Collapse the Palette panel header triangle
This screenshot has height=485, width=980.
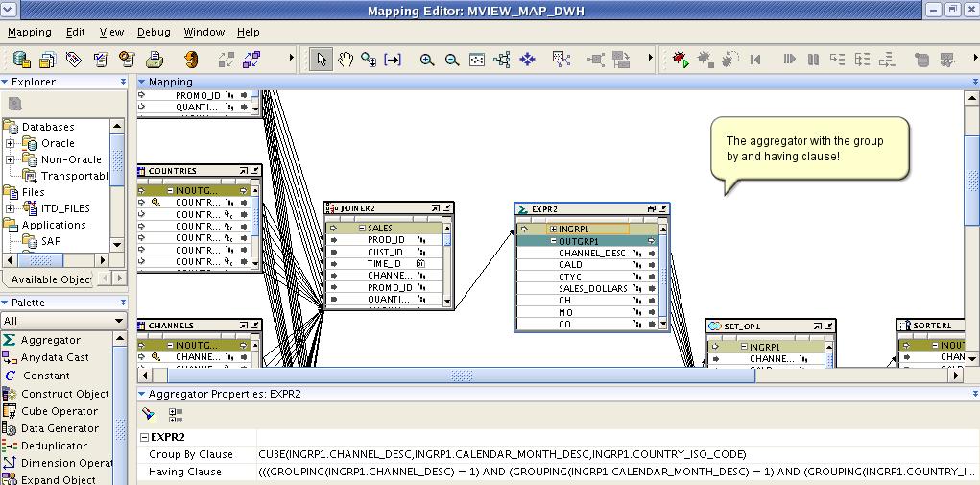[5, 303]
